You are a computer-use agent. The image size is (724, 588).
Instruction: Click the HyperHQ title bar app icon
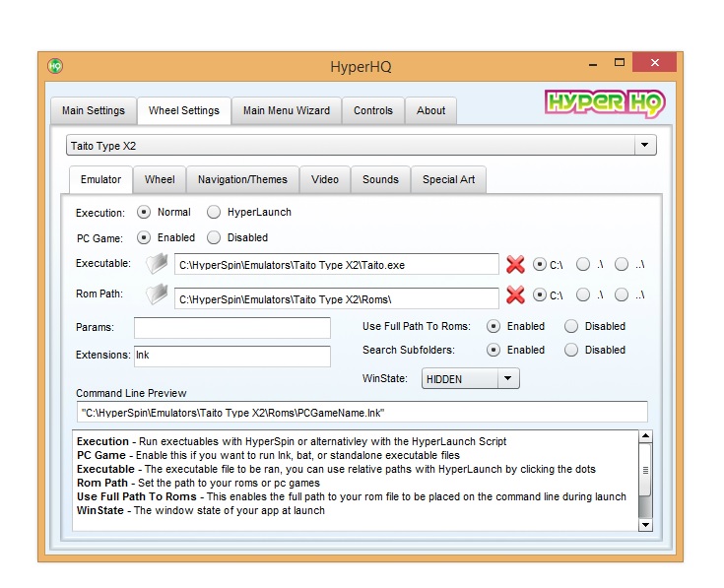pyautogui.click(x=55, y=66)
